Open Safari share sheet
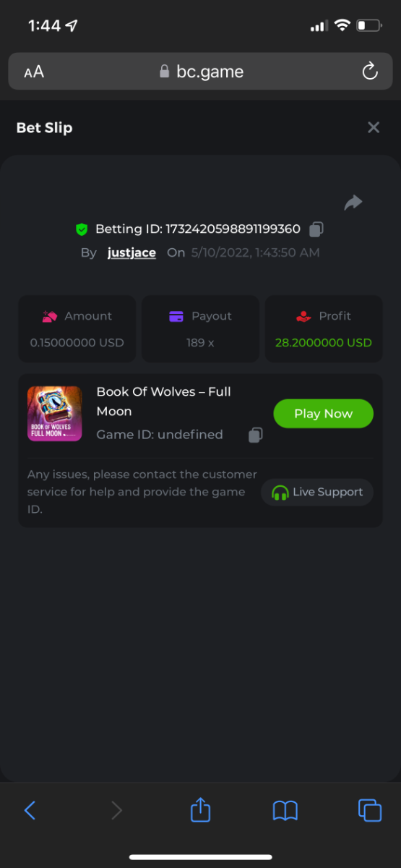 (200, 809)
